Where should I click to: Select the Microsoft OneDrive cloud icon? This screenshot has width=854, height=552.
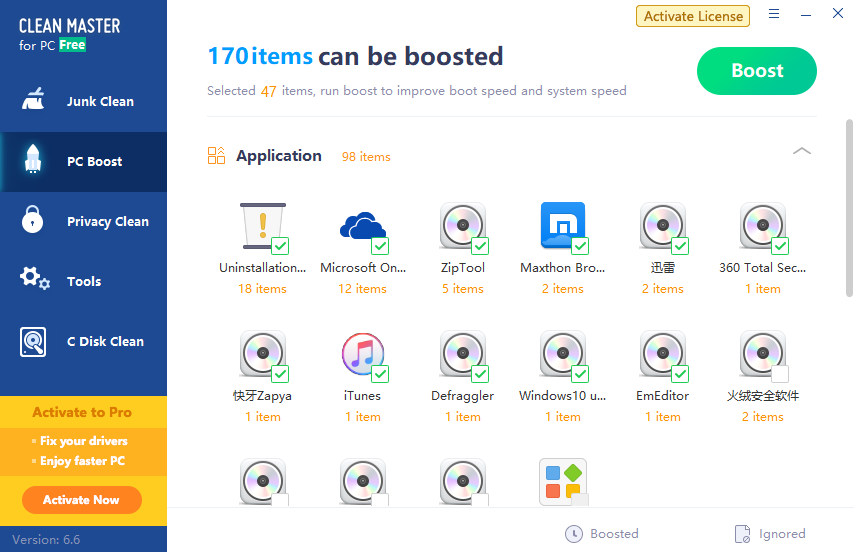363,225
